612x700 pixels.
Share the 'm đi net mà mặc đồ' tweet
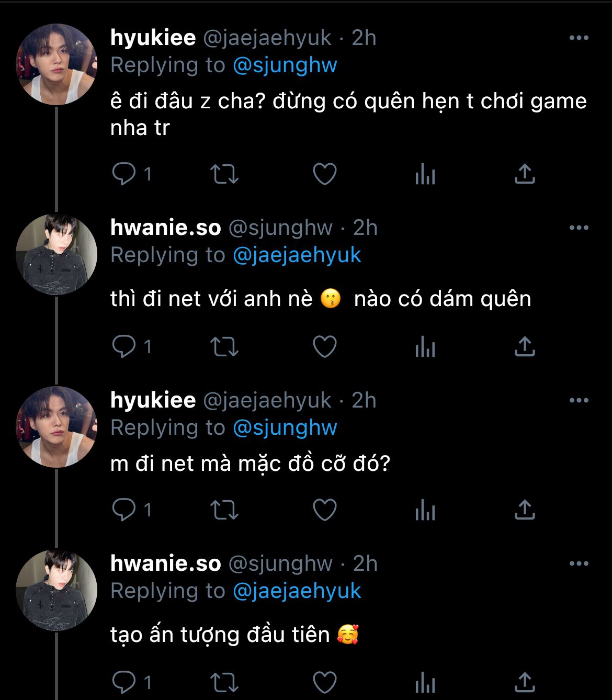525,509
